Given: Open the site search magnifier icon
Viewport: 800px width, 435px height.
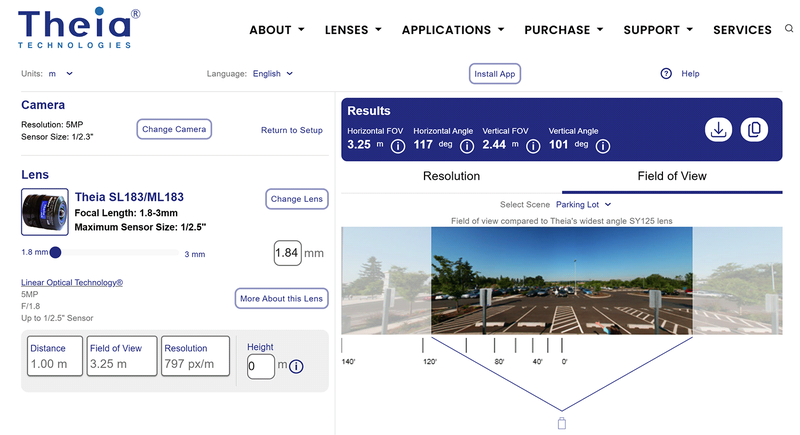Looking at the screenshot, I should (x=789, y=29).
